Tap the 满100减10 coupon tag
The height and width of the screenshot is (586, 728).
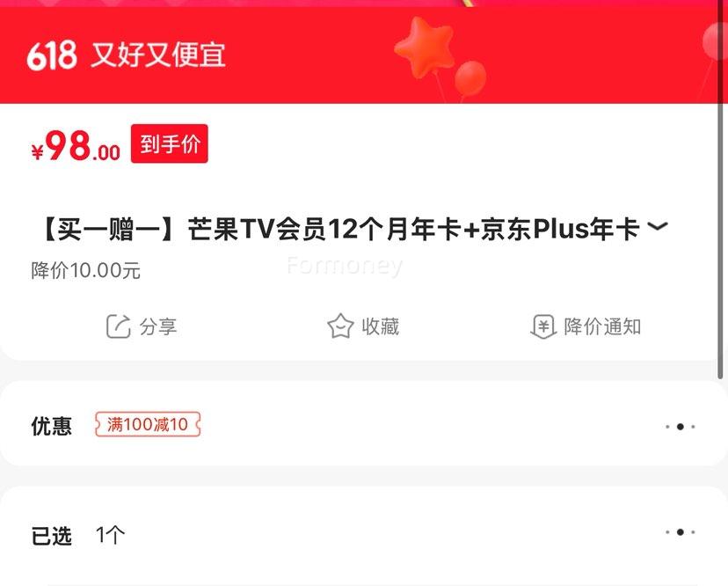[x=148, y=424]
